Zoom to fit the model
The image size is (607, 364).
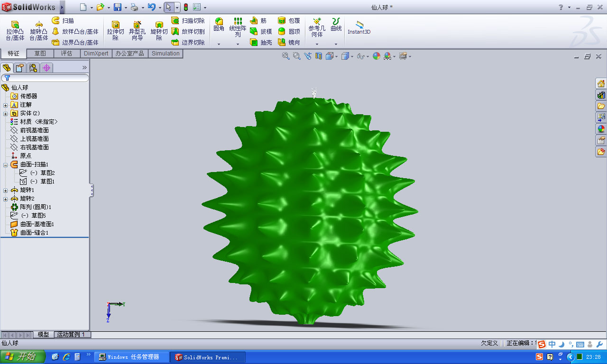[x=286, y=56]
